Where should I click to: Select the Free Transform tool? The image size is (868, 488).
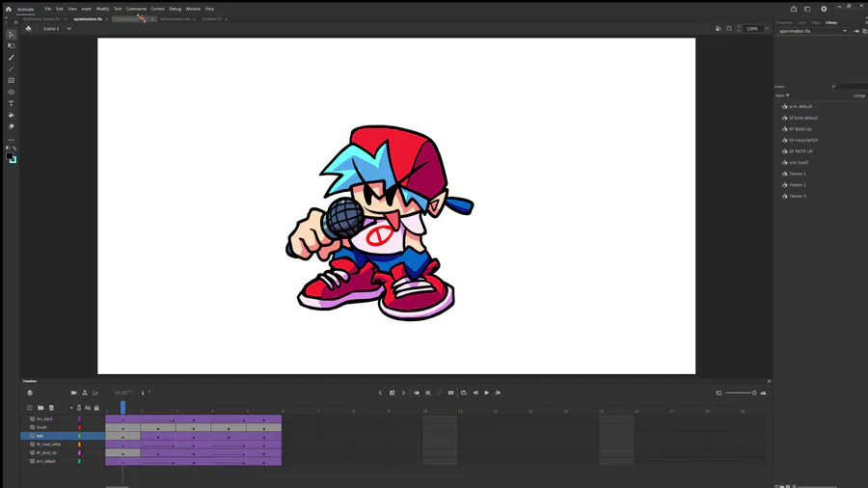pos(11,46)
